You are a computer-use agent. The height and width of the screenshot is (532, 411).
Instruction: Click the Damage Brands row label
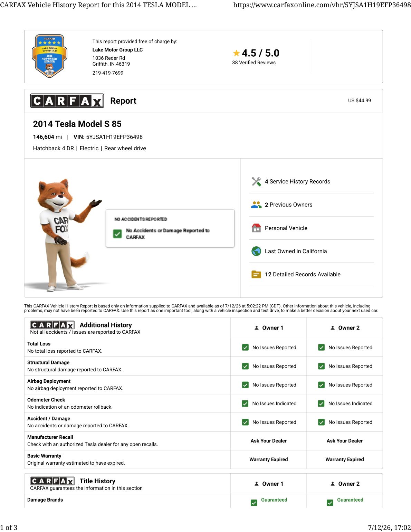click(45, 500)
